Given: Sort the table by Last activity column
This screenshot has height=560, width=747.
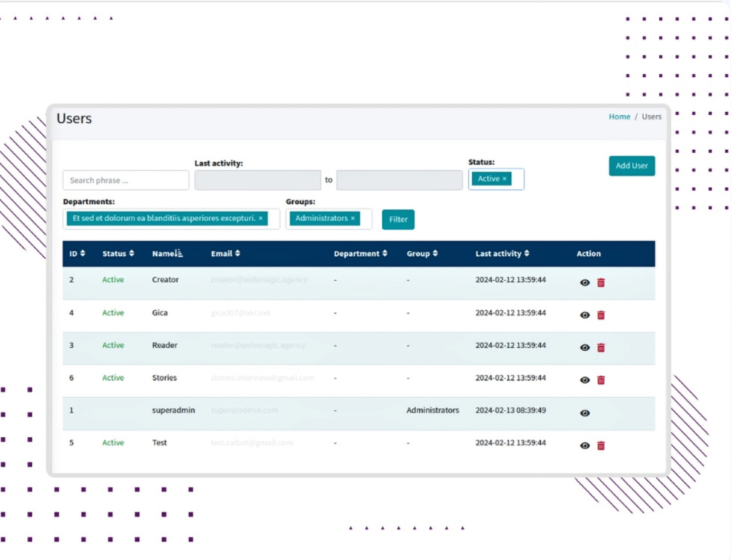Looking at the screenshot, I should click(502, 254).
